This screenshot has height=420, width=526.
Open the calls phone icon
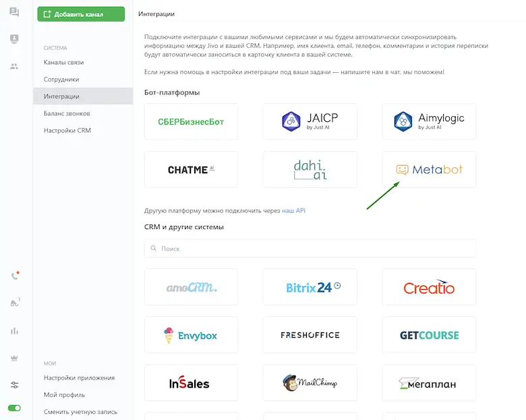[x=14, y=276]
